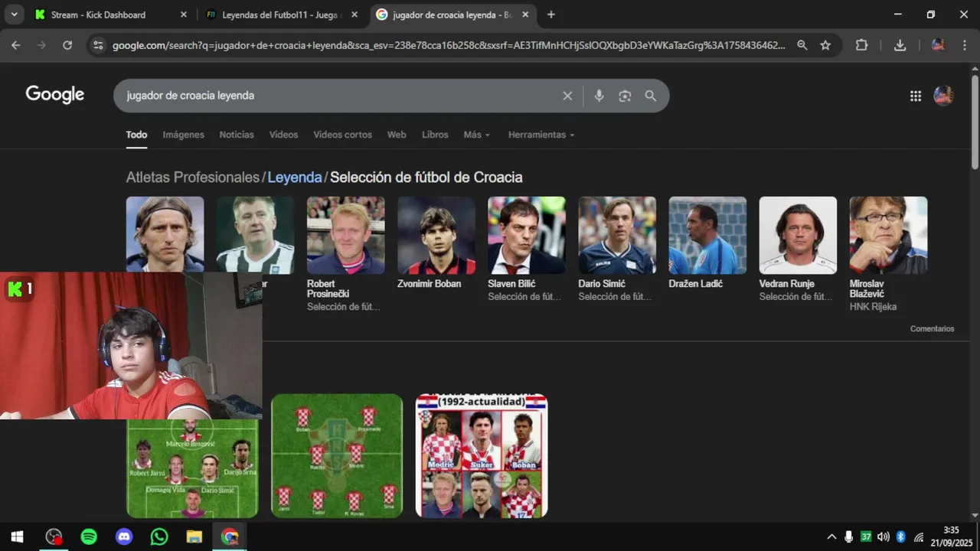Open Chrome tab search dropdown arrow
This screenshot has height=551, width=980.
(15, 15)
